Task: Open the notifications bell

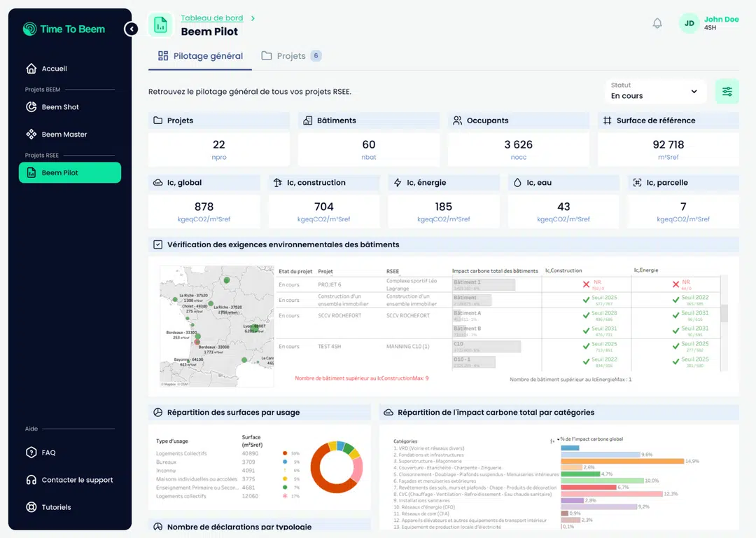Action: click(x=657, y=23)
